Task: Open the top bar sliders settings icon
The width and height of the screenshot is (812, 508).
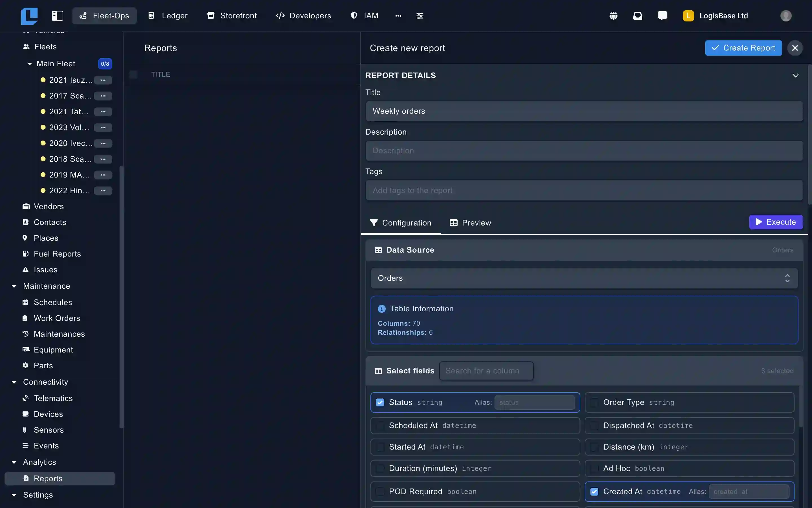Action: (420, 16)
